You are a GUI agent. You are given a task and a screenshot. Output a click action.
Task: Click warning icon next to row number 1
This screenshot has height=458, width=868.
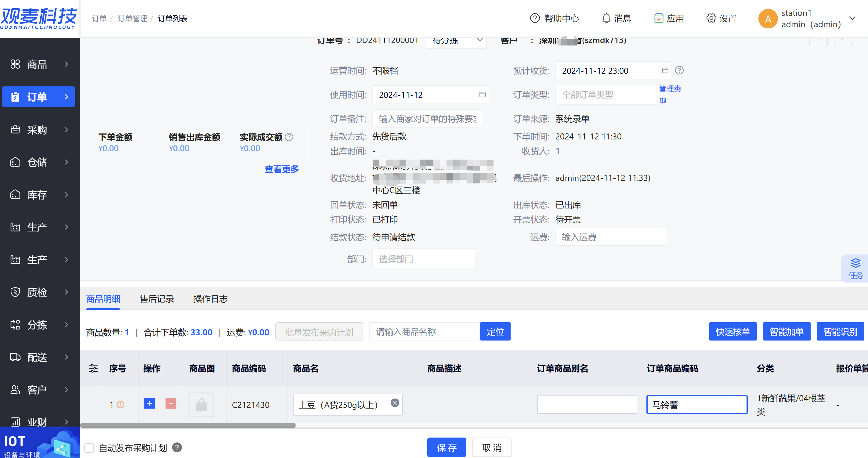coord(120,405)
